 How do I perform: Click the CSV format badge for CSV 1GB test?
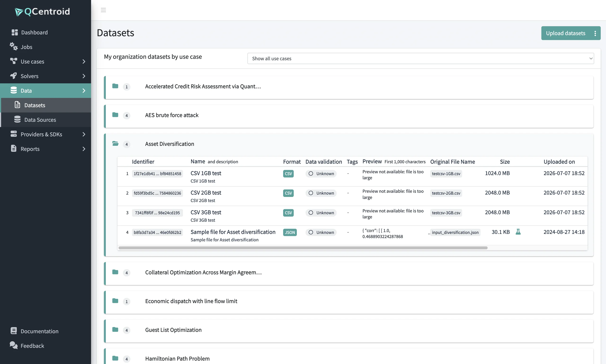click(288, 173)
